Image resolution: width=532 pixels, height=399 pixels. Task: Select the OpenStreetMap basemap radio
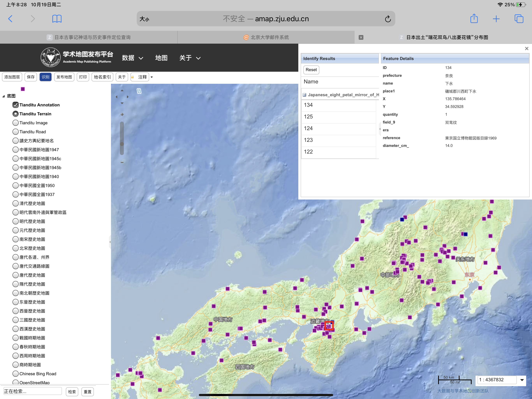[x=16, y=382]
